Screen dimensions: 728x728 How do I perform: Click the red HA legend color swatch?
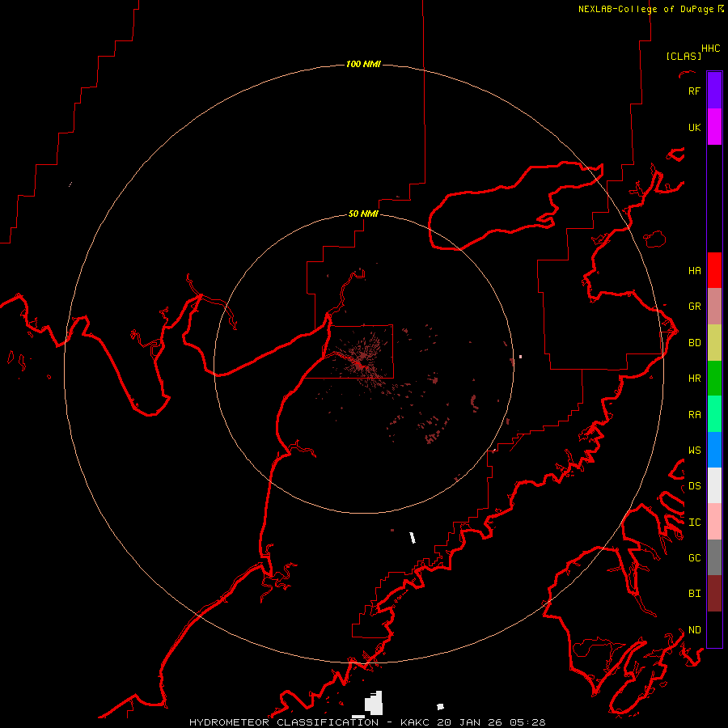click(714, 270)
